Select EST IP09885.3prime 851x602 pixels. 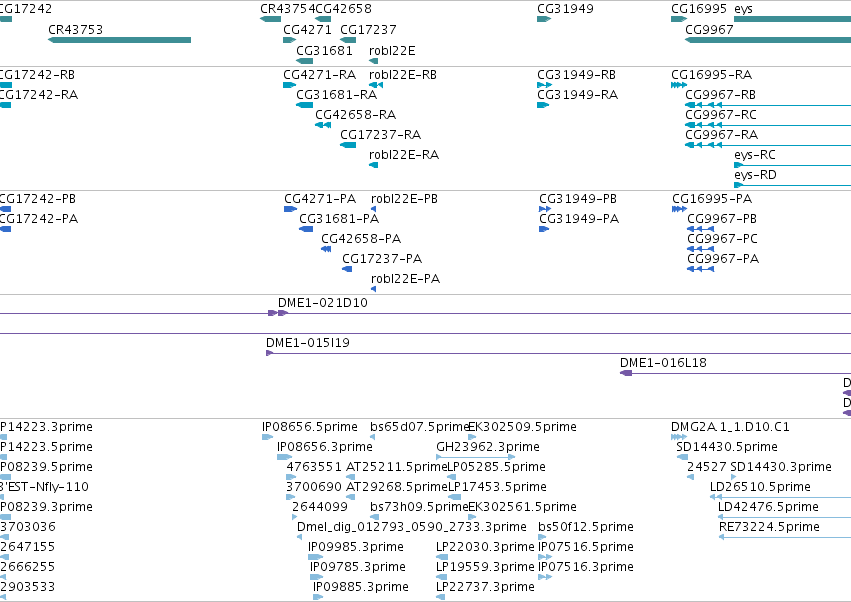coord(361,587)
